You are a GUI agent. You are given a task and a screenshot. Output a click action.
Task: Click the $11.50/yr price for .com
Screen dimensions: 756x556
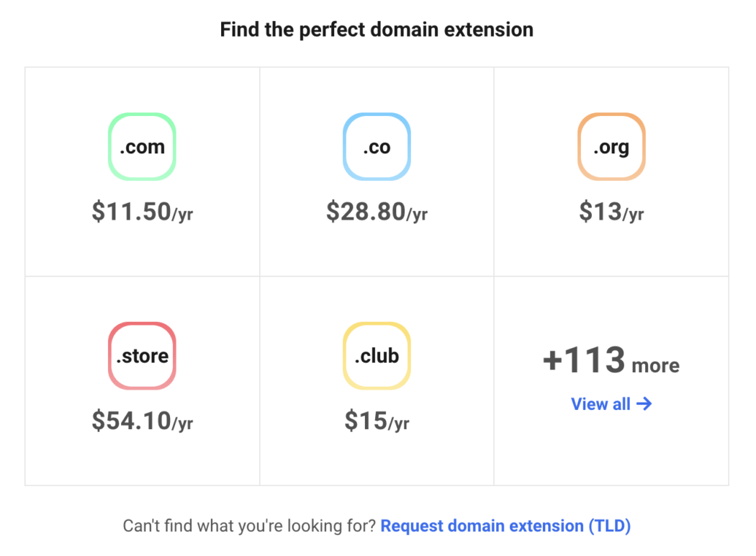pos(142,212)
